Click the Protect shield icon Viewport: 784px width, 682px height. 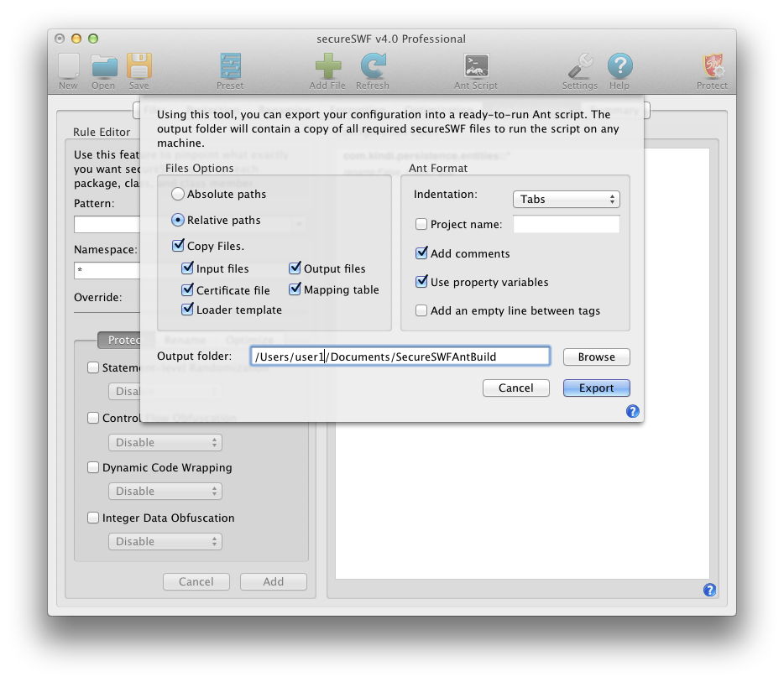712,67
